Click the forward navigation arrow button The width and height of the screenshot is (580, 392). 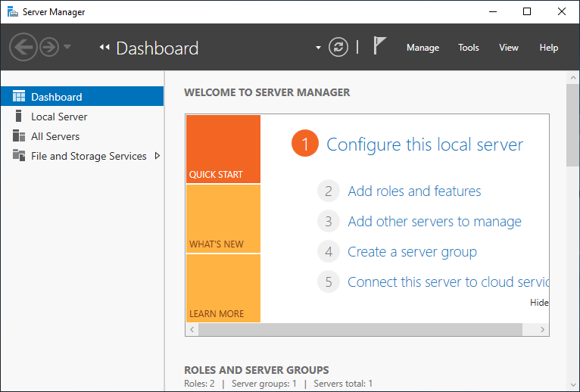click(49, 48)
